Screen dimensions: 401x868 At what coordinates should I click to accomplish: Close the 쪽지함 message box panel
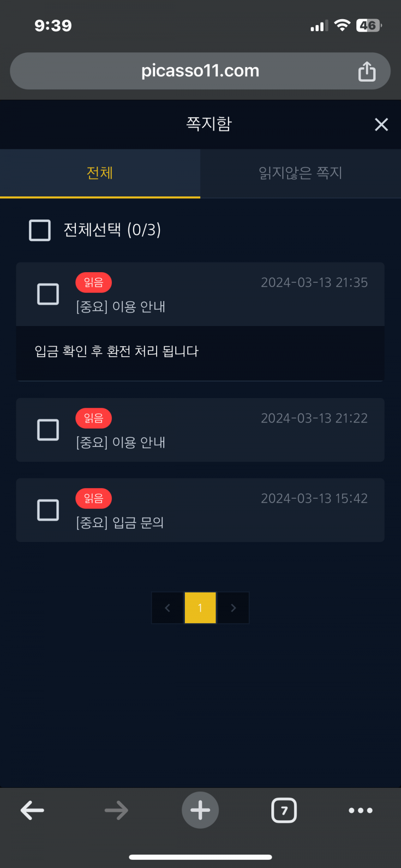pos(381,124)
